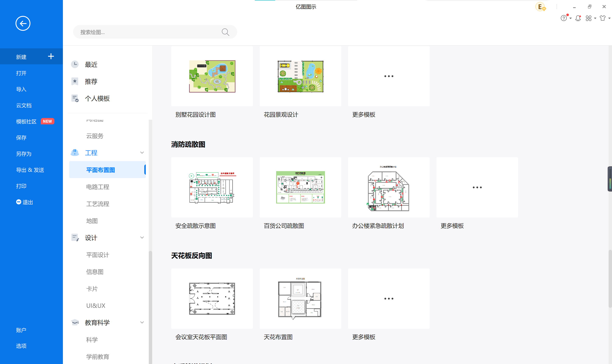Open 会议室天花板平面图 template thumbnail
This screenshot has height=364, width=612.
212,298
